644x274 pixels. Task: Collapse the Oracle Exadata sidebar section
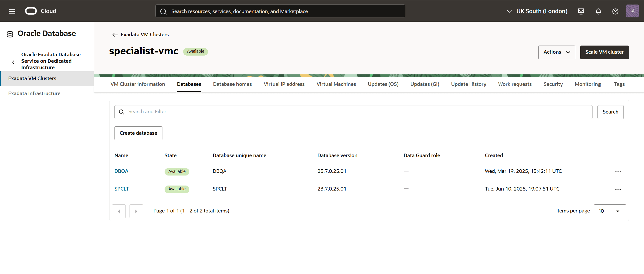13,62
